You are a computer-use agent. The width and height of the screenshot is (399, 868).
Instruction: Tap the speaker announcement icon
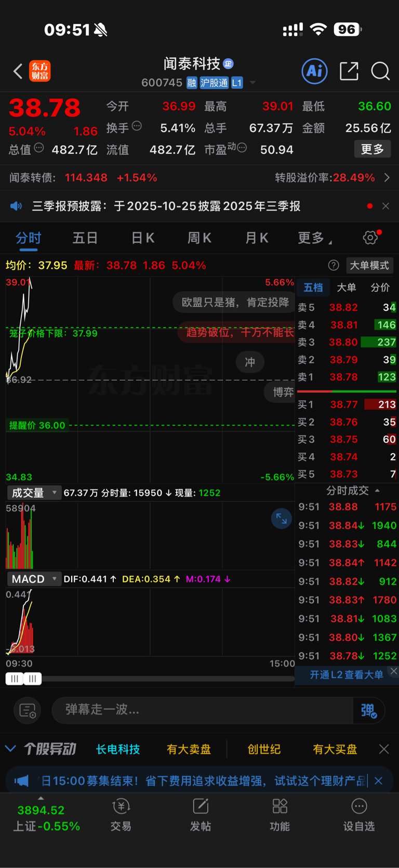(16, 206)
